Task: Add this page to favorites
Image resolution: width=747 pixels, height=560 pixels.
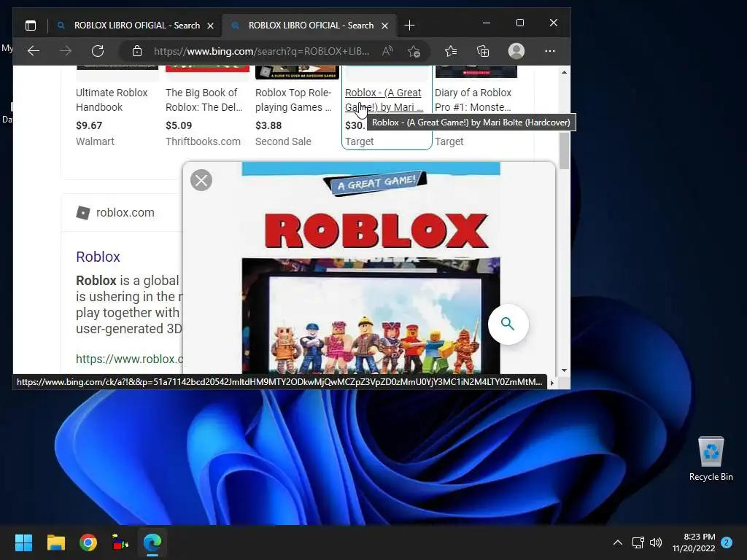Action: point(414,51)
